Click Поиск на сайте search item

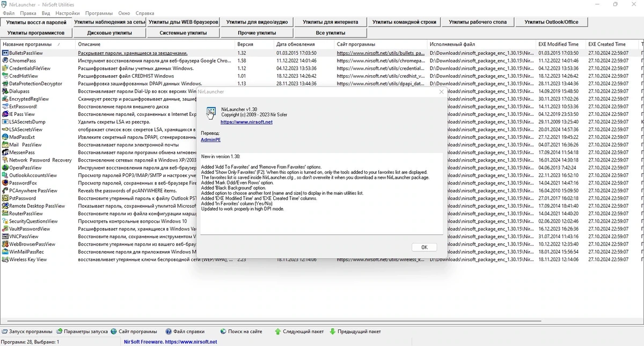click(x=241, y=332)
